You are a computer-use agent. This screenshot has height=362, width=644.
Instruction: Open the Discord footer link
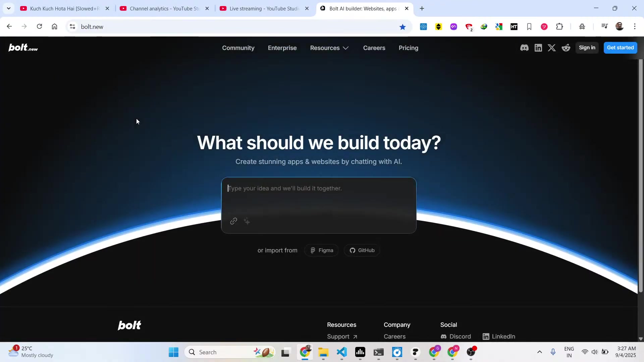point(456,337)
